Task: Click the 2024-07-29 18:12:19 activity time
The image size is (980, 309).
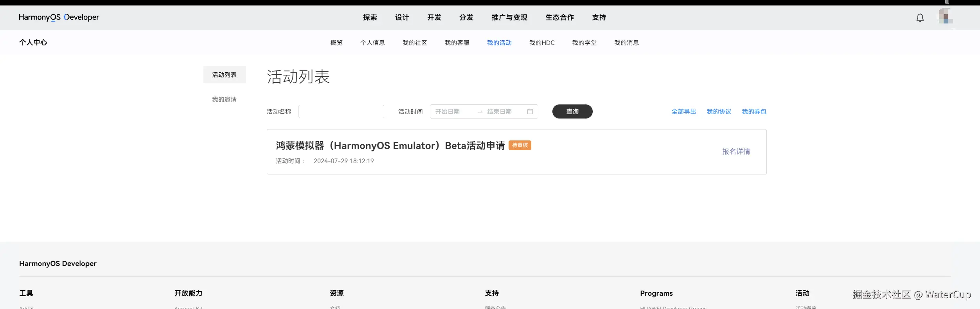Action: coord(344,161)
